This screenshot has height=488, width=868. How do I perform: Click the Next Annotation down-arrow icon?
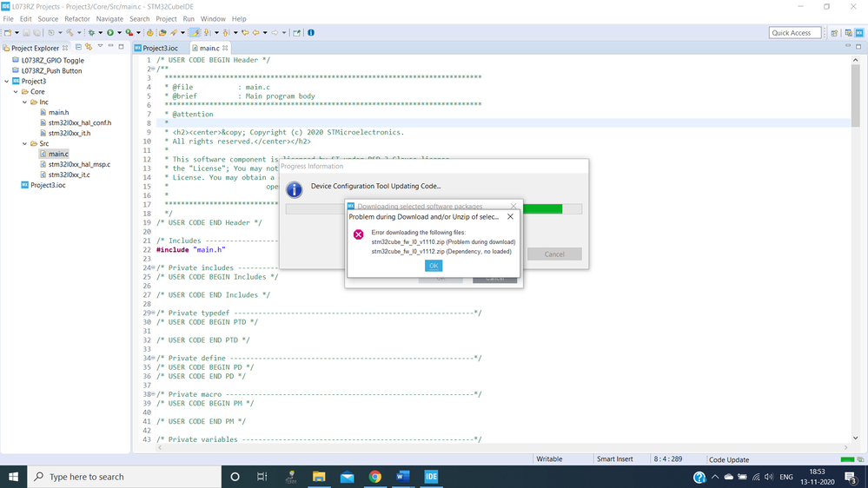point(207,33)
